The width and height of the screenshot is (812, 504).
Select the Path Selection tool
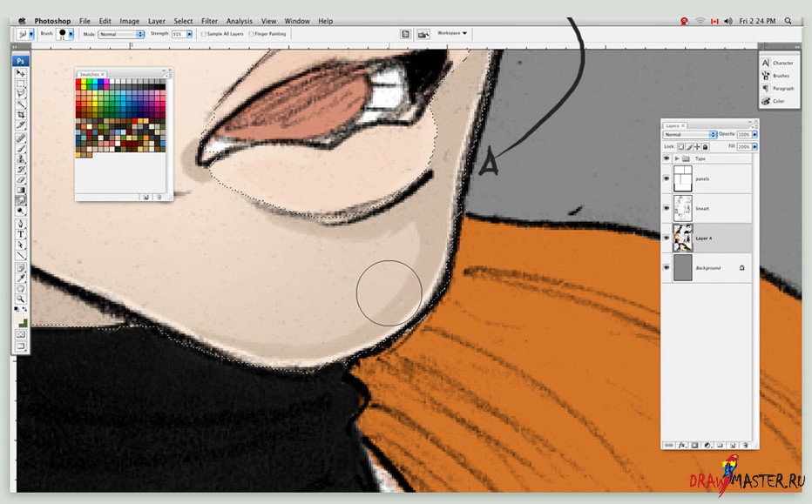click(x=21, y=245)
